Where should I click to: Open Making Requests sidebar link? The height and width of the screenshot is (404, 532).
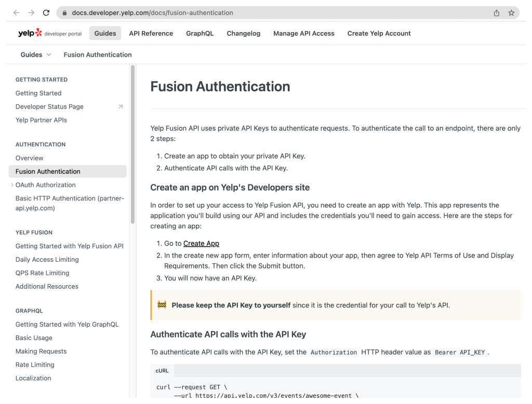pyautogui.click(x=41, y=352)
